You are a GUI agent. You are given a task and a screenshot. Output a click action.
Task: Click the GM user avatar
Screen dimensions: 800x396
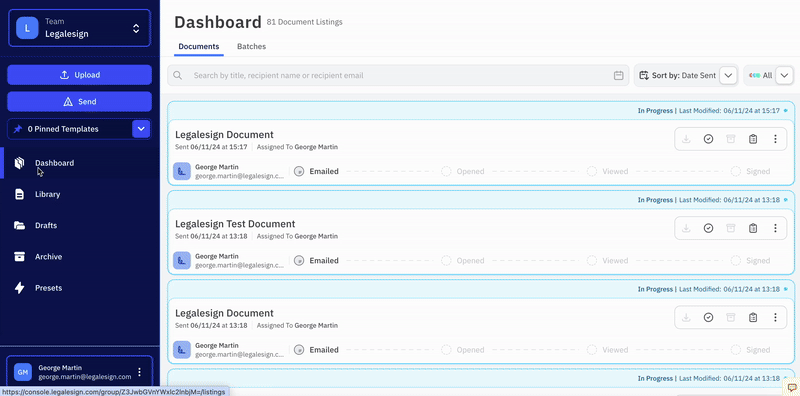click(22, 372)
